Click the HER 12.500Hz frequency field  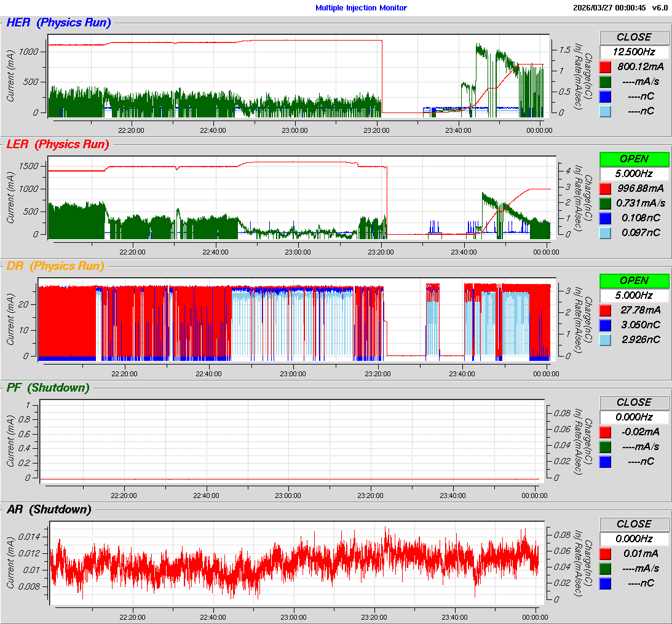pos(634,52)
